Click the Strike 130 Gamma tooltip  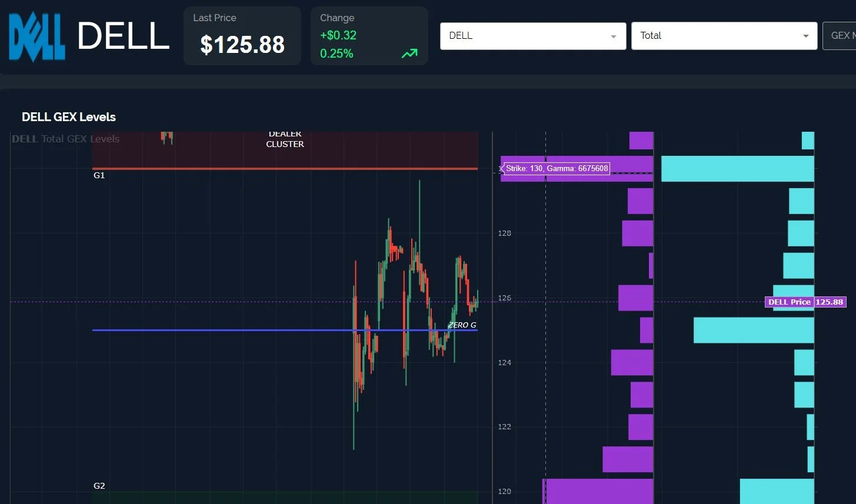click(x=557, y=169)
